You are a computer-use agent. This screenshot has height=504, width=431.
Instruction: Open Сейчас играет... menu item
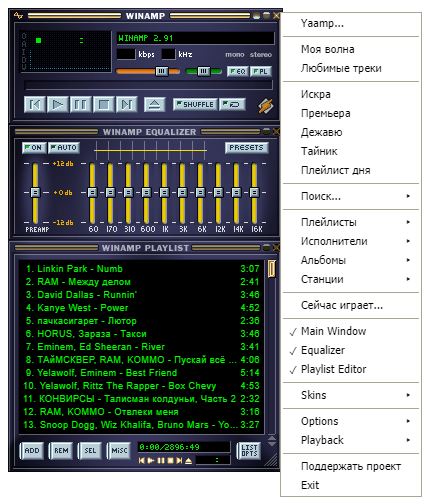click(351, 305)
